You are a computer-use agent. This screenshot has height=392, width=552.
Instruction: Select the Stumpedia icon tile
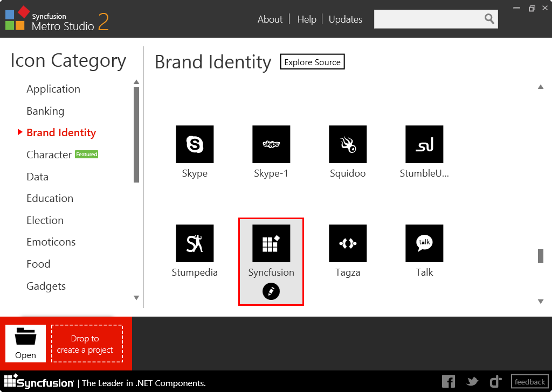195,243
